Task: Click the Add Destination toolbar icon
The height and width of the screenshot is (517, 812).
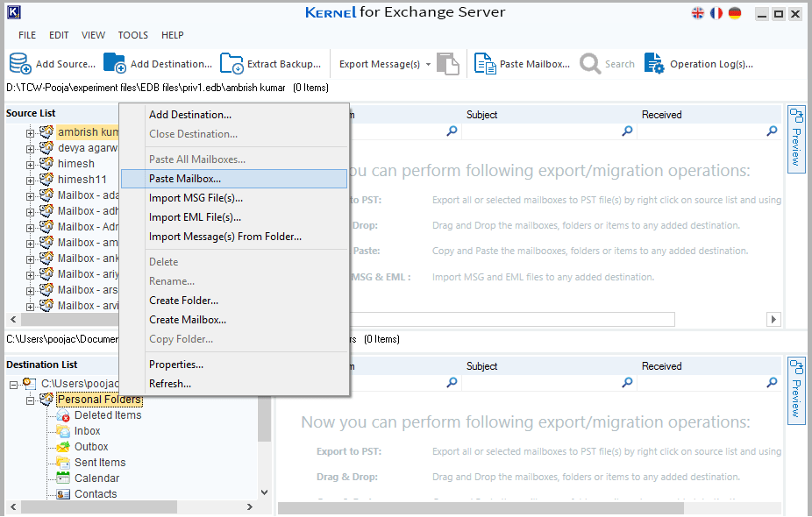Action: (x=115, y=64)
